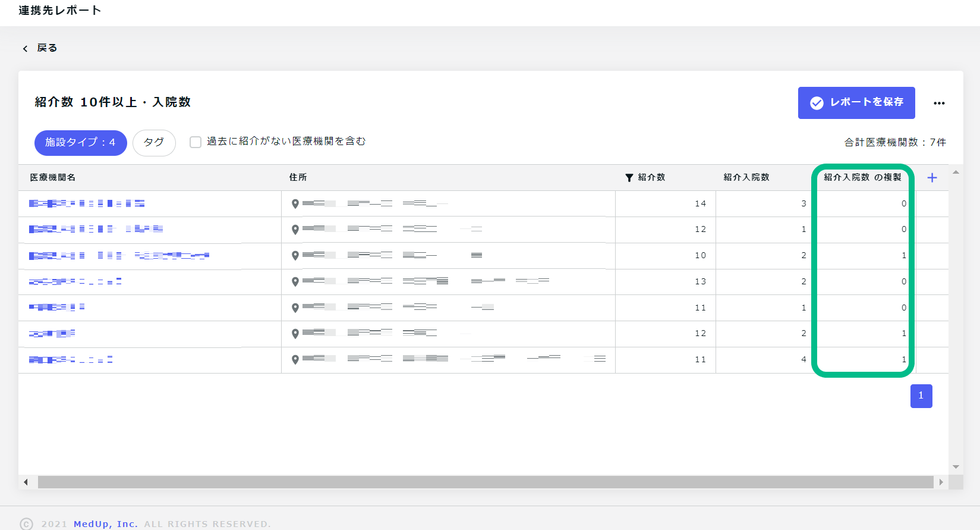The image size is (980, 530).
Task: Go back using the 戻る chevron
Action: (25, 48)
